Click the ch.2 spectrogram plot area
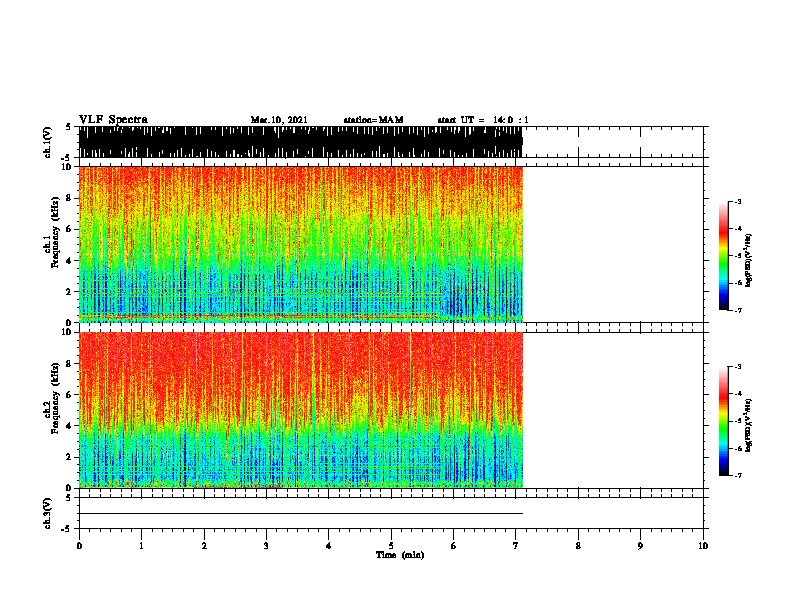The width and height of the screenshot is (792, 612). point(301,410)
